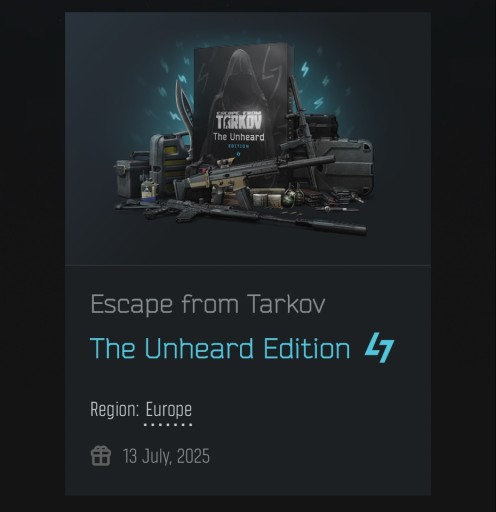Image resolution: width=496 pixels, height=512 pixels.
Task: Click the tan SCAR rifle in the image
Action: coord(253,177)
